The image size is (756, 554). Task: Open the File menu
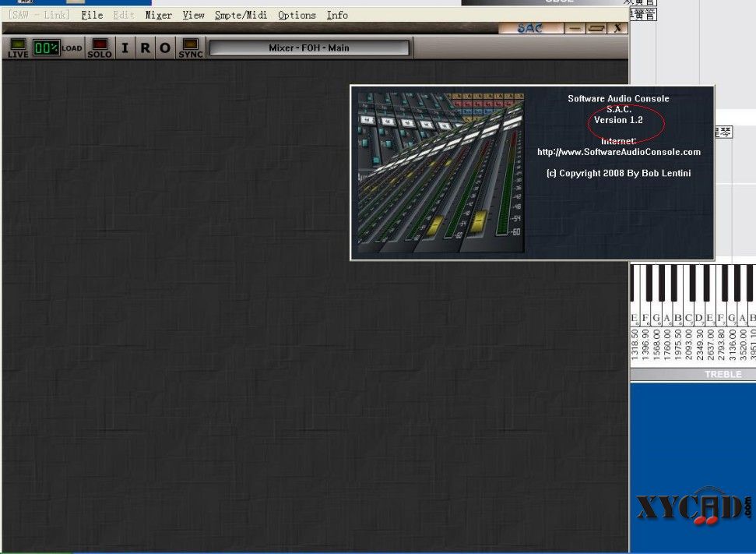92,16
